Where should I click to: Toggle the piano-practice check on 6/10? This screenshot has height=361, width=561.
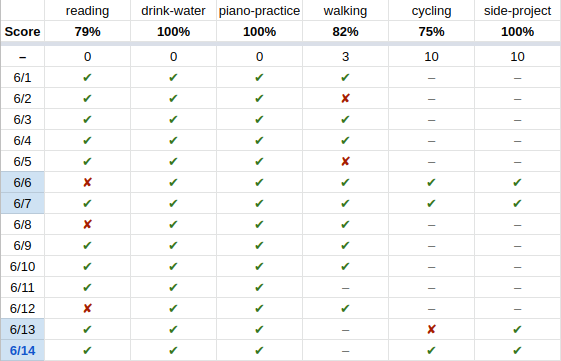click(x=259, y=267)
